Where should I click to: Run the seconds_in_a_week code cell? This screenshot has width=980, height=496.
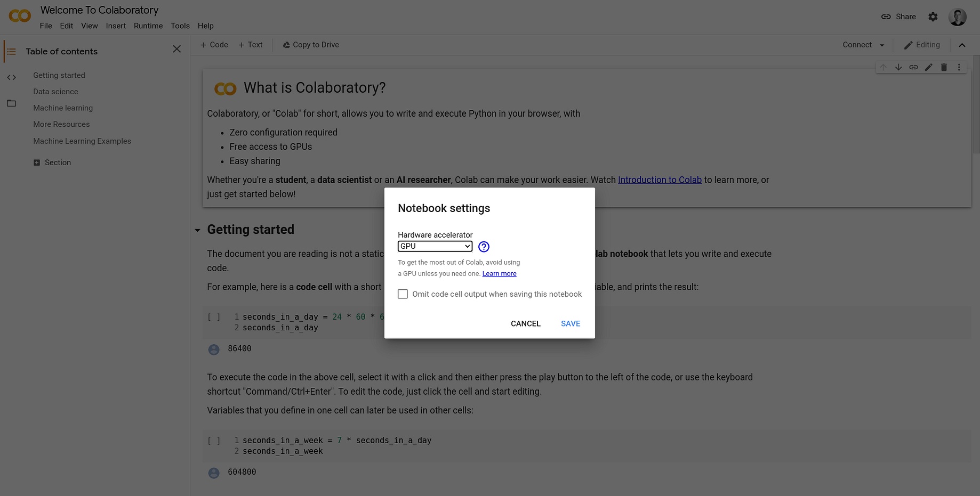214,441
